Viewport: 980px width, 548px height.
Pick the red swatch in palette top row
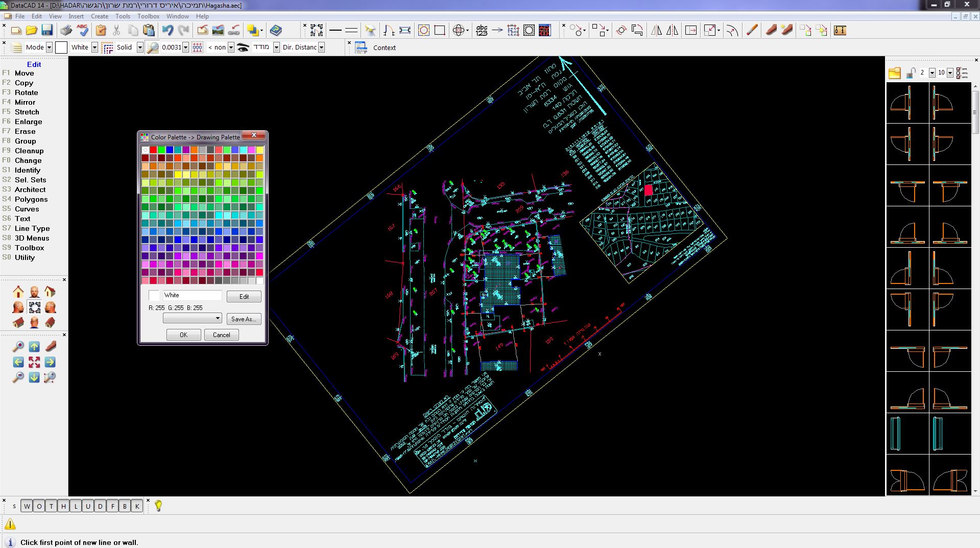pos(153,150)
